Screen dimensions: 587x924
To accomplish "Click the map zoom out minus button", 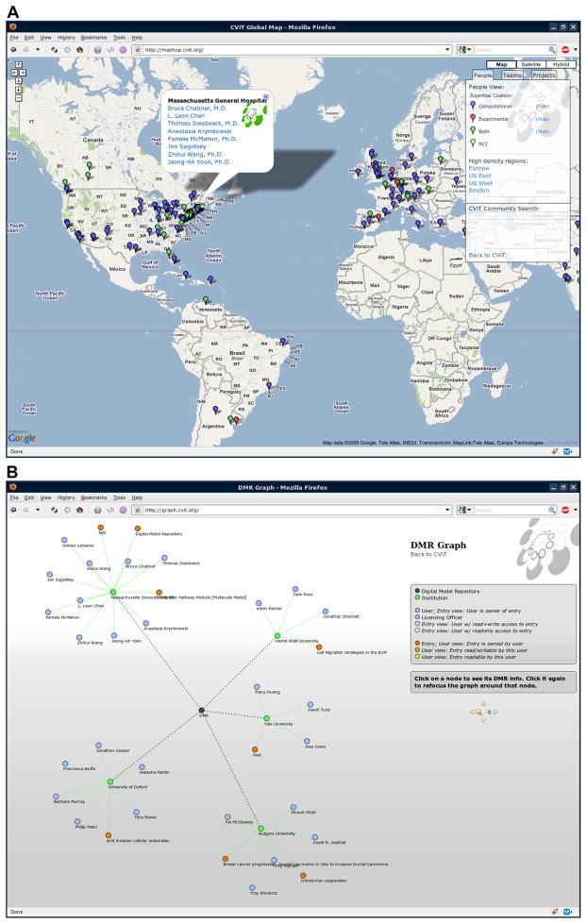I will [18, 98].
